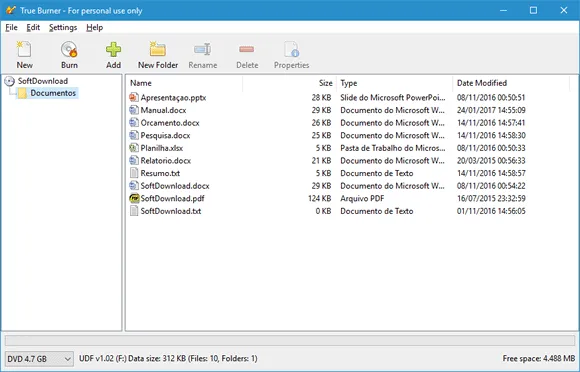Open the Settings menu
580x372 pixels.
pos(63,27)
